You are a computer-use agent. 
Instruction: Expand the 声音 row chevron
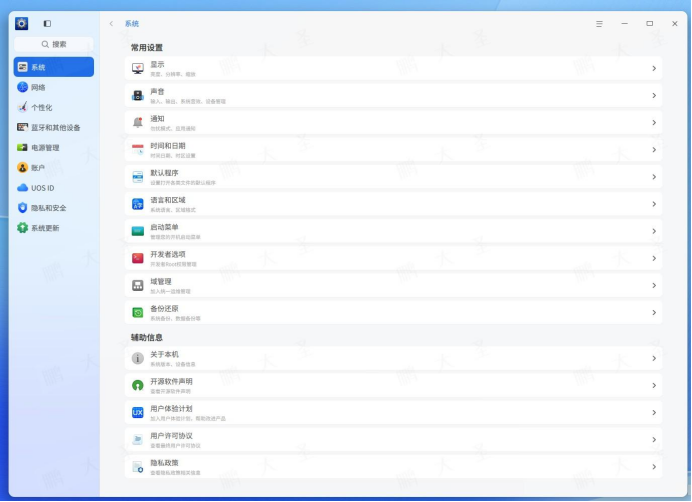[x=654, y=95]
